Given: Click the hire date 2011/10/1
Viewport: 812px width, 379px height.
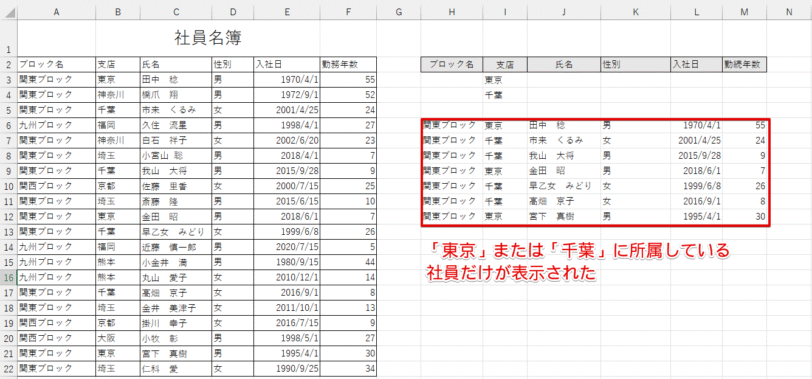Looking at the screenshot, I should (x=286, y=308).
